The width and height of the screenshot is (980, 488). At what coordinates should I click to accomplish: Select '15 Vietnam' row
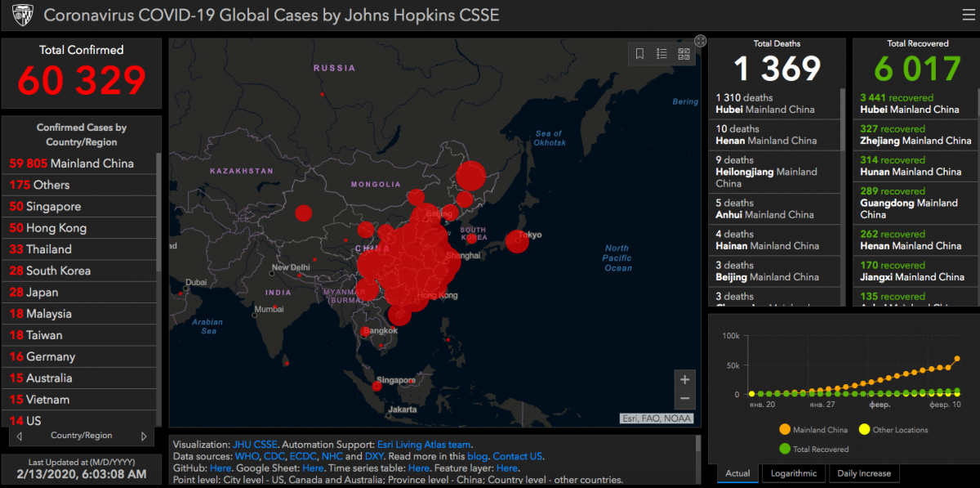[x=80, y=400]
